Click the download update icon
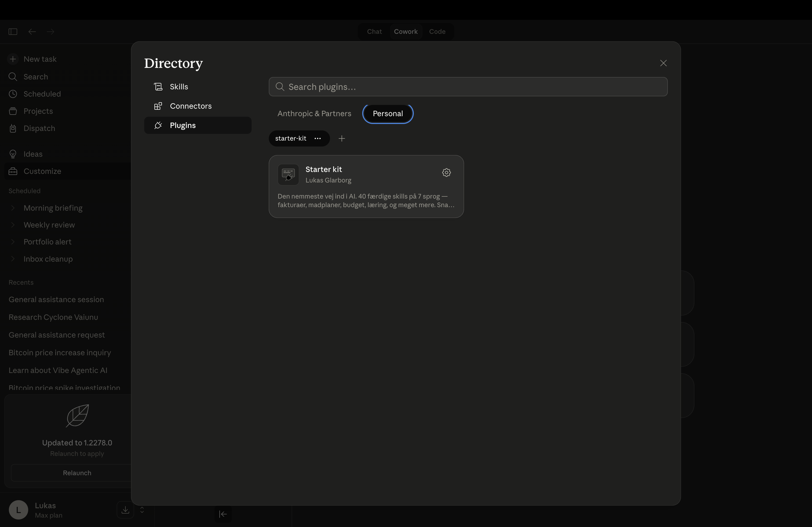 [x=125, y=510]
